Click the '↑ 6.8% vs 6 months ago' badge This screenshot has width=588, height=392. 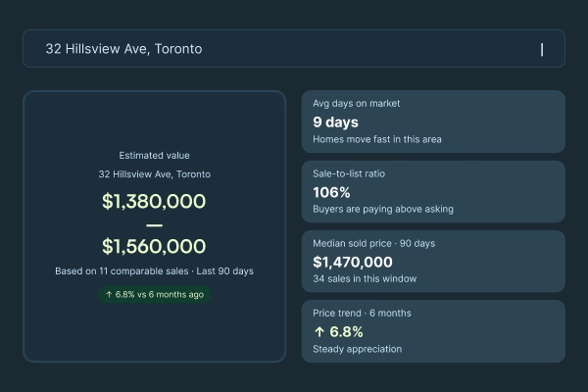point(155,294)
